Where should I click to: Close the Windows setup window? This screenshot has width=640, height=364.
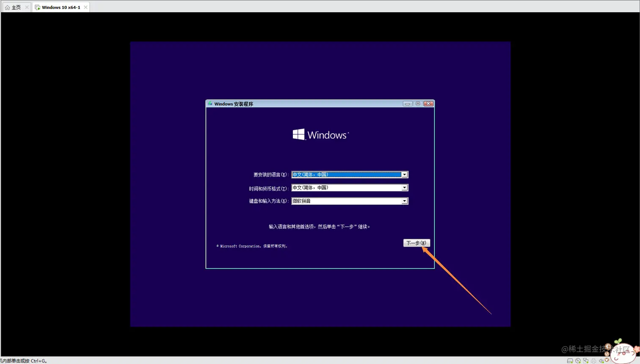point(428,104)
